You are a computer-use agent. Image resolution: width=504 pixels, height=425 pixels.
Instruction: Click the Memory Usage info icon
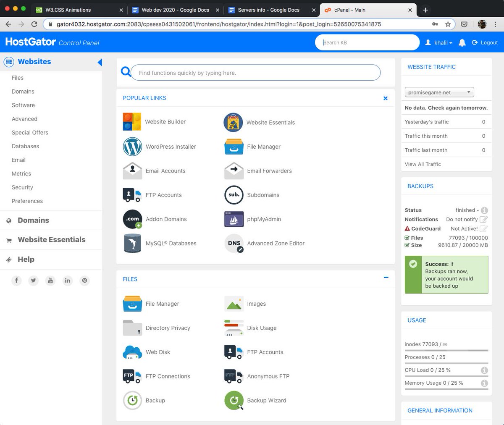coord(484,383)
